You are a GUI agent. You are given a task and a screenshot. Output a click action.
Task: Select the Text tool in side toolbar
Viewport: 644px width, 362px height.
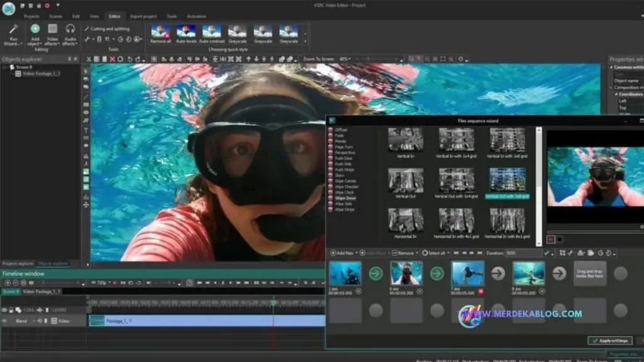pos(86,129)
